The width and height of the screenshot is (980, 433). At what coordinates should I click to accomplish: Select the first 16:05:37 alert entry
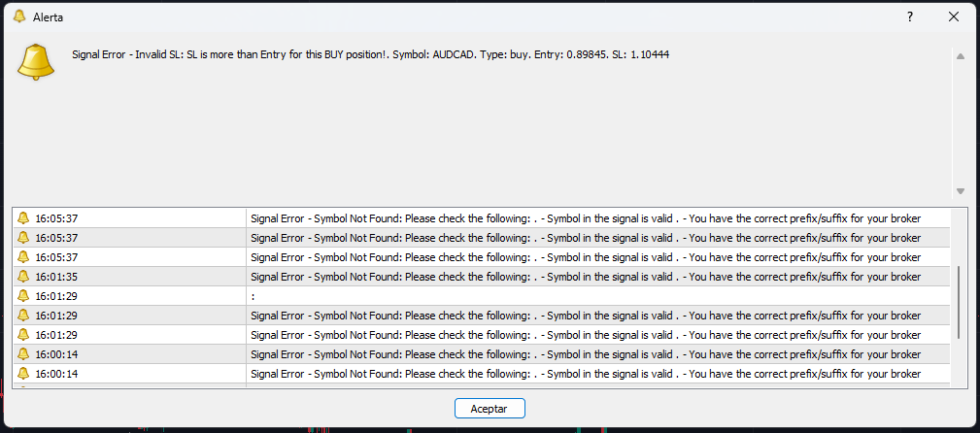pos(481,218)
